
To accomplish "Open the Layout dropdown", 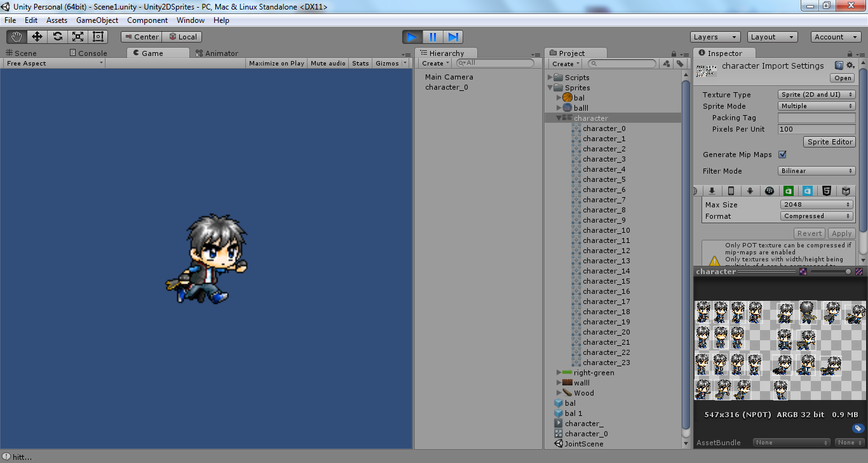I will point(772,37).
